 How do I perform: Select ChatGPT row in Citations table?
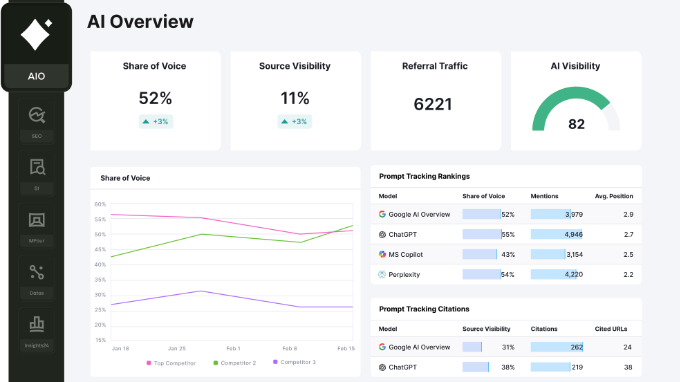click(x=506, y=367)
